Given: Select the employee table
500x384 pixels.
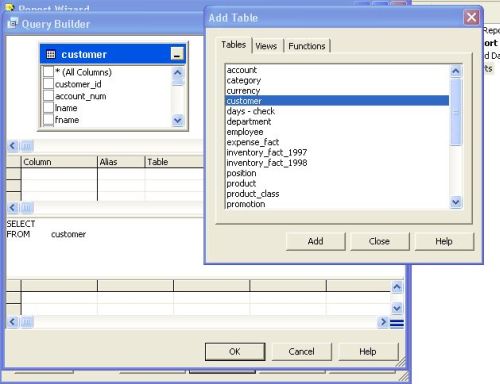Looking at the screenshot, I should click(337, 132).
